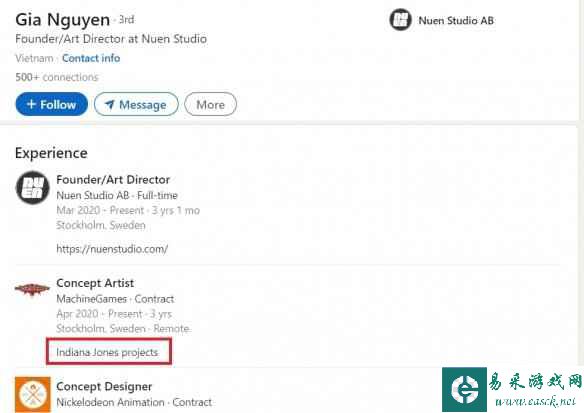Select the Concept Artist job title
Viewport: 584px width, 413px height.
(x=95, y=283)
